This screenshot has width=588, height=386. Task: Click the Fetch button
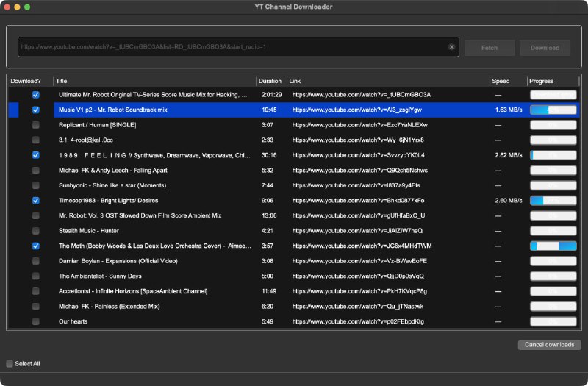click(489, 48)
